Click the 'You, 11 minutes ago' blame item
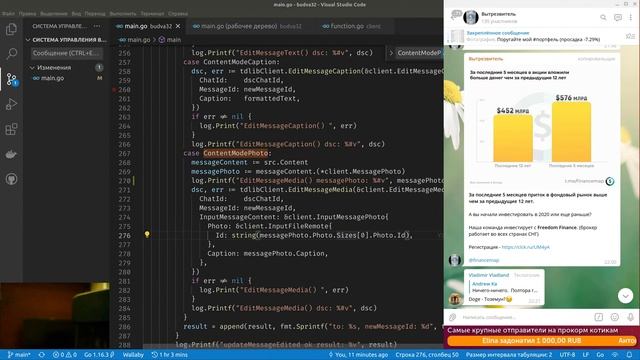 tap(358, 355)
